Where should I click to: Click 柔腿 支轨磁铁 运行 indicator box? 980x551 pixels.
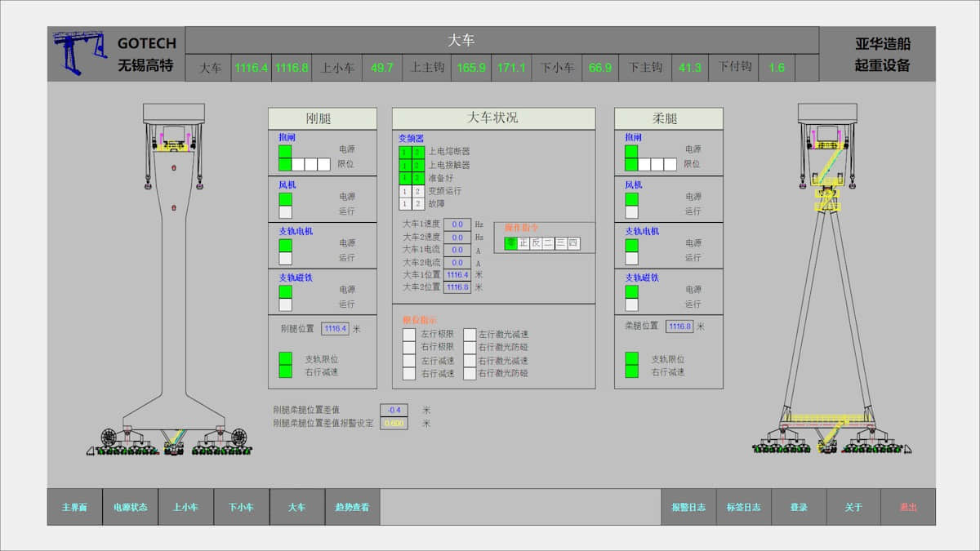[x=631, y=304]
